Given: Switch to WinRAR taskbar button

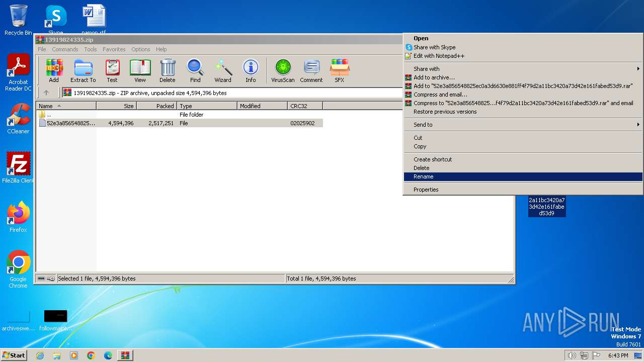Looking at the screenshot, I should (x=125, y=355).
